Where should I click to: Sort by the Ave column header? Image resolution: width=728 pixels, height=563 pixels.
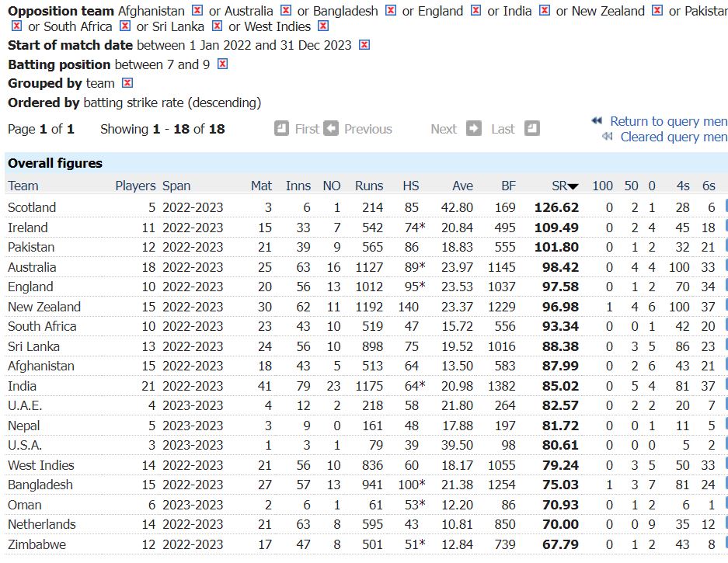pos(462,186)
